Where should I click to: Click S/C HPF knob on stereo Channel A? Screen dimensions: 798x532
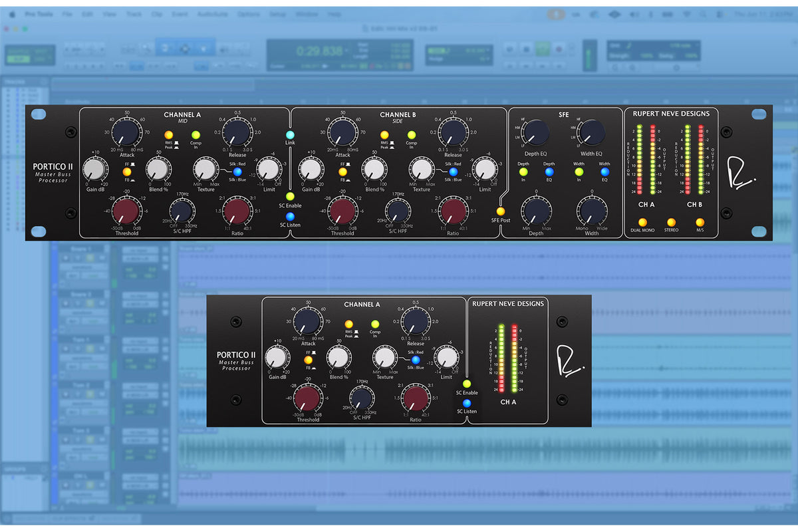pyautogui.click(x=182, y=212)
